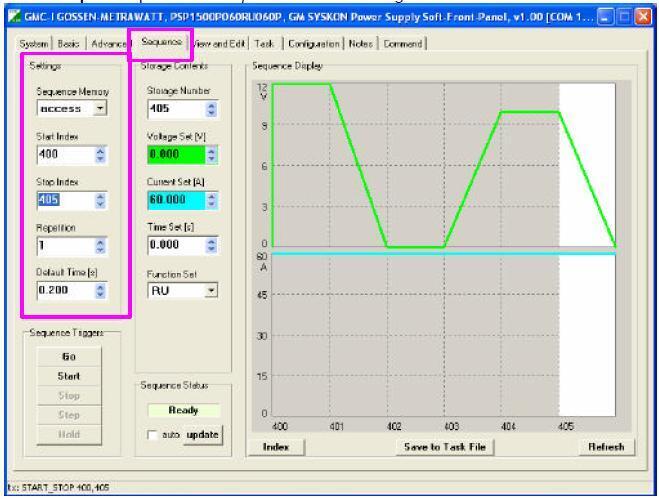Screen dimensions: 659x499
Task: Click the application icon in title bar
Action: [12, 13]
